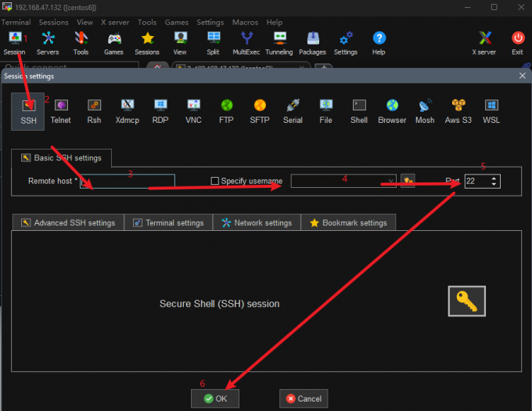Open the Games toolbar icon
Screen dimensions: 532x411
[113, 43]
